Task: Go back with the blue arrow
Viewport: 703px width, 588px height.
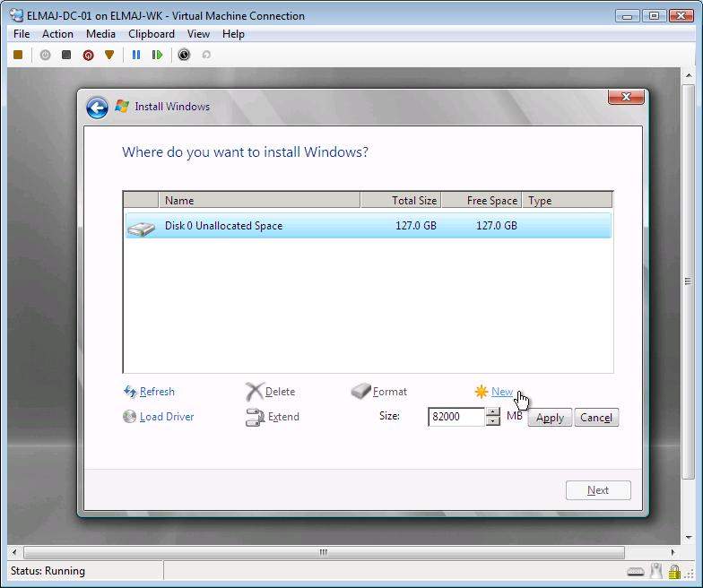Action: (x=97, y=108)
